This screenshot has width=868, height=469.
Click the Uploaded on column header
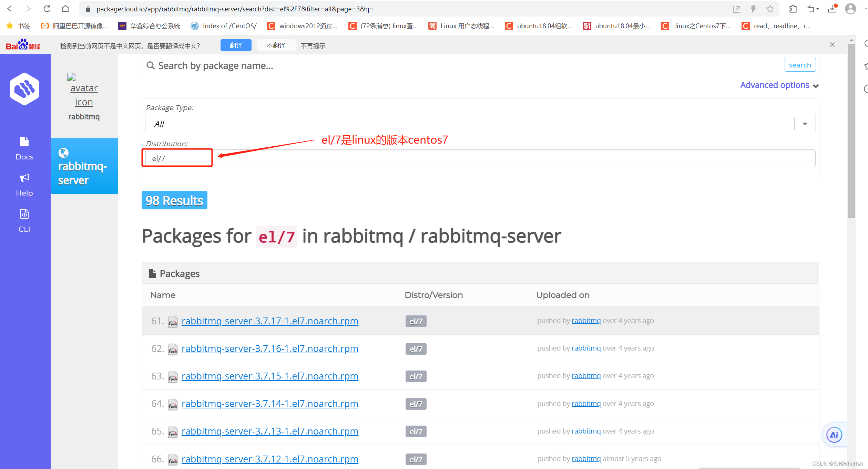coord(563,295)
